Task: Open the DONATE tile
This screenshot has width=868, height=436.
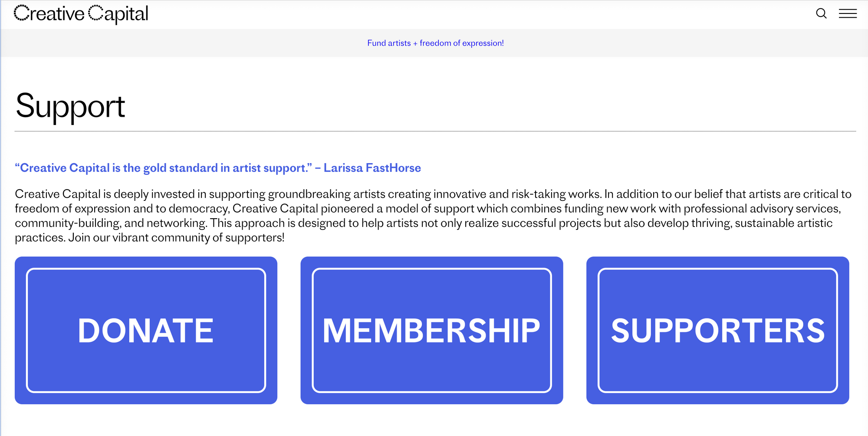Action: click(146, 330)
